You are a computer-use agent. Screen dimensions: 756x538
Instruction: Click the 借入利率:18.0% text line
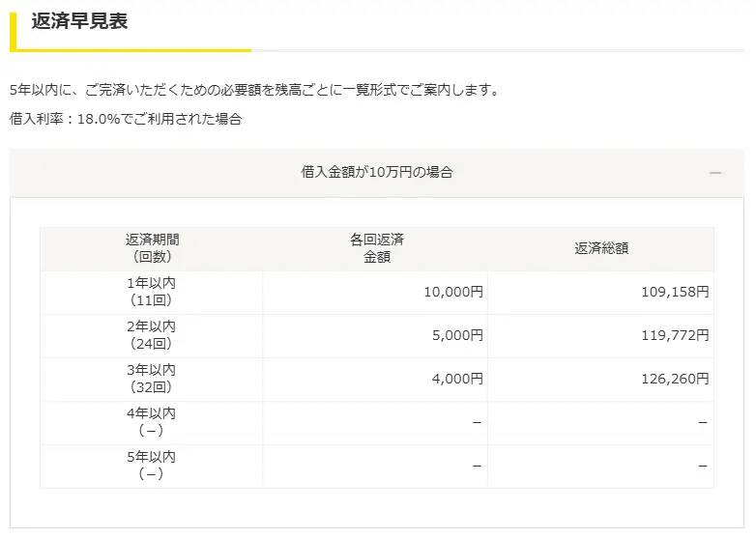click(126, 119)
